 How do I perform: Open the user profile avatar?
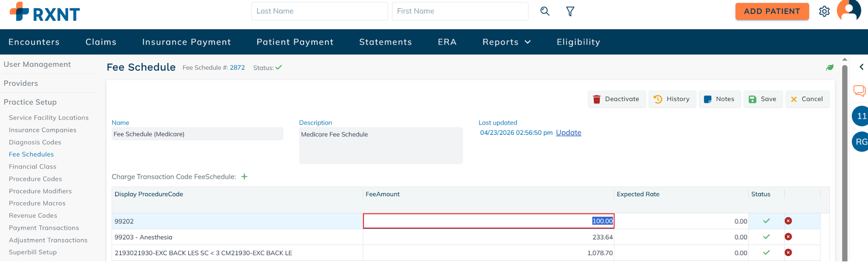(849, 11)
